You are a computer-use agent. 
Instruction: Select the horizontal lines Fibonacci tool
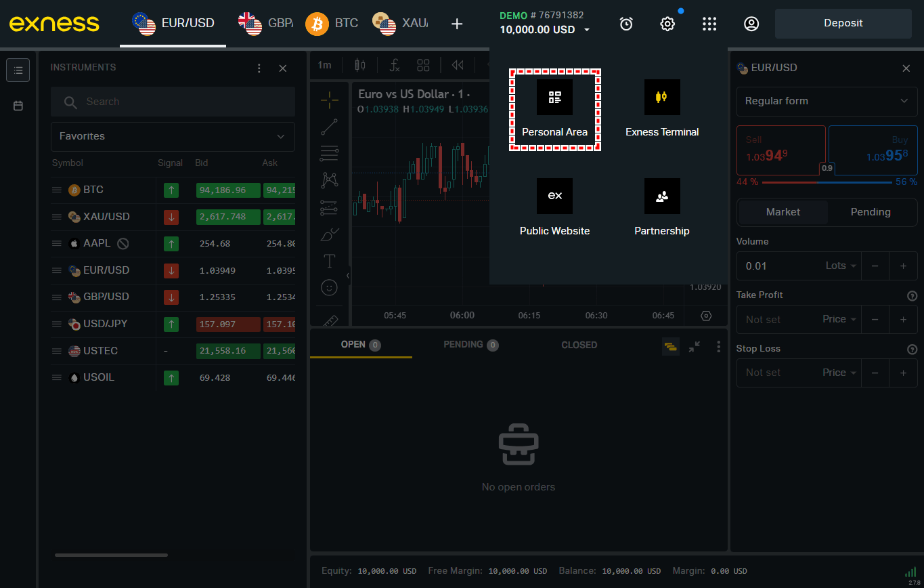pyautogui.click(x=330, y=153)
